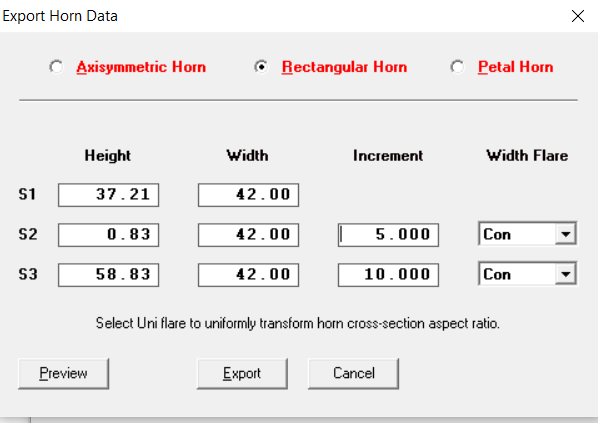The width and height of the screenshot is (598, 423).
Task: Click the Export button
Action: coord(242,373)
